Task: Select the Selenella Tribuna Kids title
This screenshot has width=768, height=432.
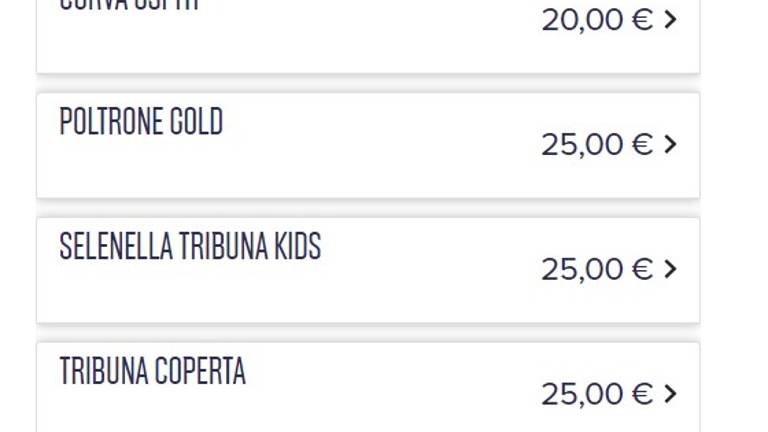Action: pyautogui.click(x=190, y=246)
